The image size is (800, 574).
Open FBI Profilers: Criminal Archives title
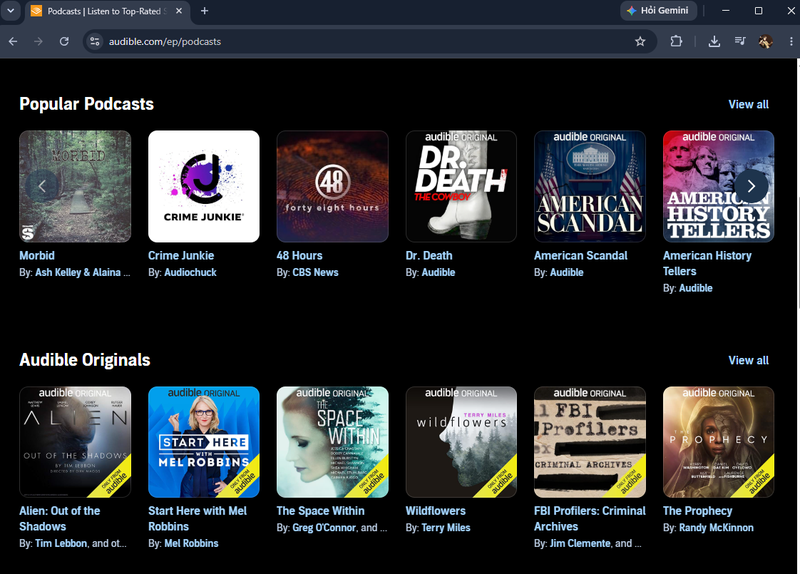pos(590,519)
